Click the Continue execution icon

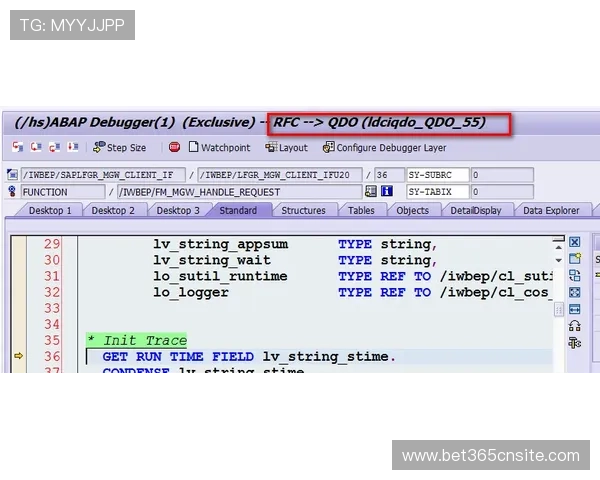pyautogui.click(x=72, y=147)
